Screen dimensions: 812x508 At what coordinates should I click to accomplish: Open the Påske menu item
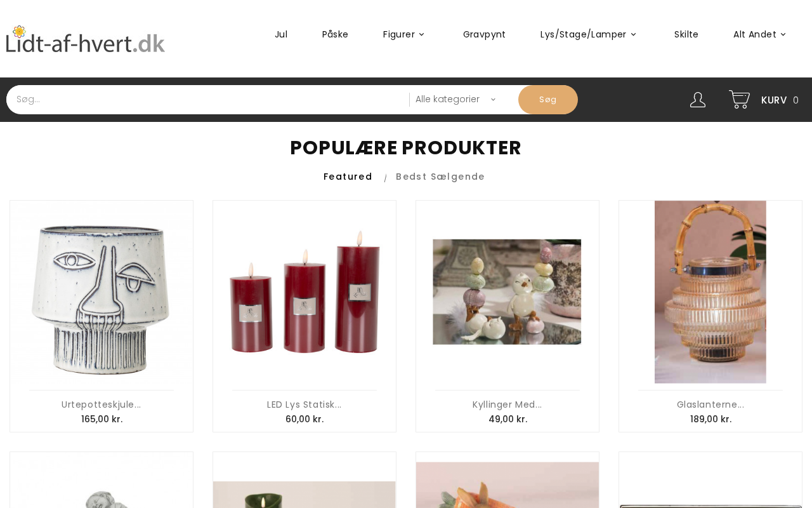point(335,34)
